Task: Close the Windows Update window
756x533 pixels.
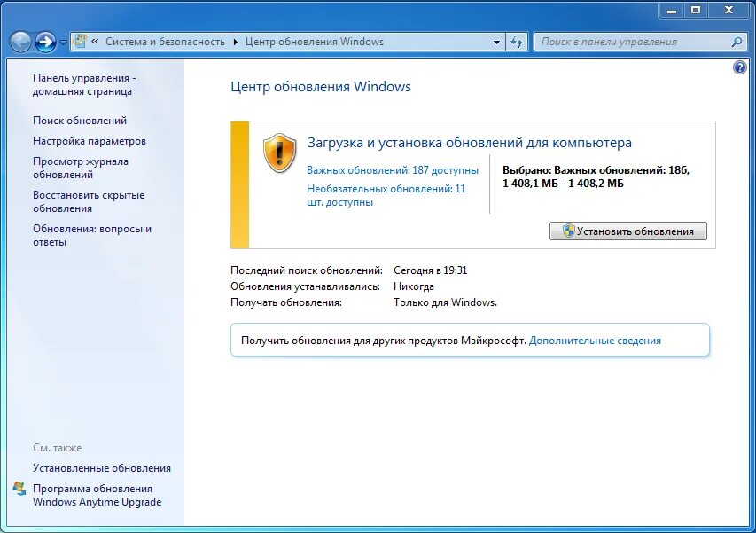Action: pyautogui.click(x=729, y=10)
